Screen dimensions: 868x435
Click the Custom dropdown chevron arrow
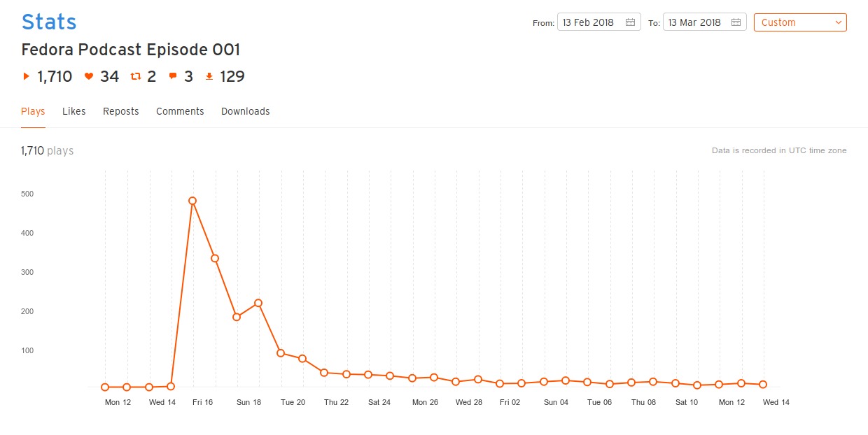(x=838, y=22)
